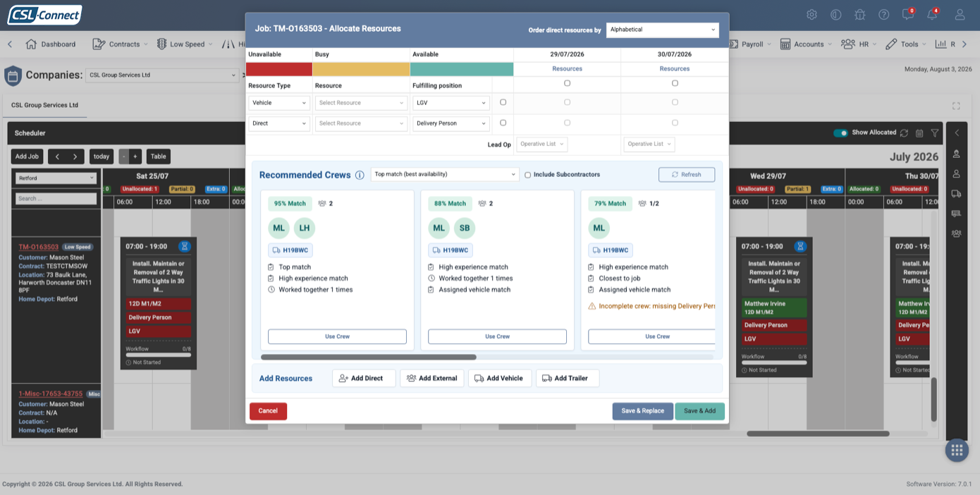Open the user profile icon
980x495 pixels.
coord(960,14)
